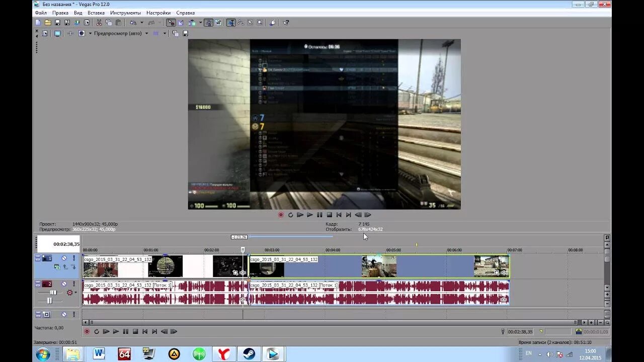Open Track FX on video track 1
Screen dimensions: 644x362
[57, 266]
